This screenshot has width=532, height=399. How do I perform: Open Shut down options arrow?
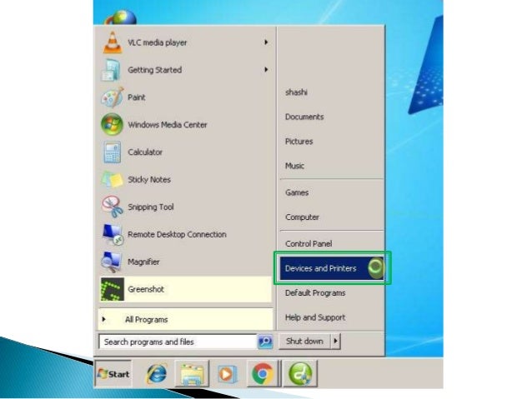335,341
